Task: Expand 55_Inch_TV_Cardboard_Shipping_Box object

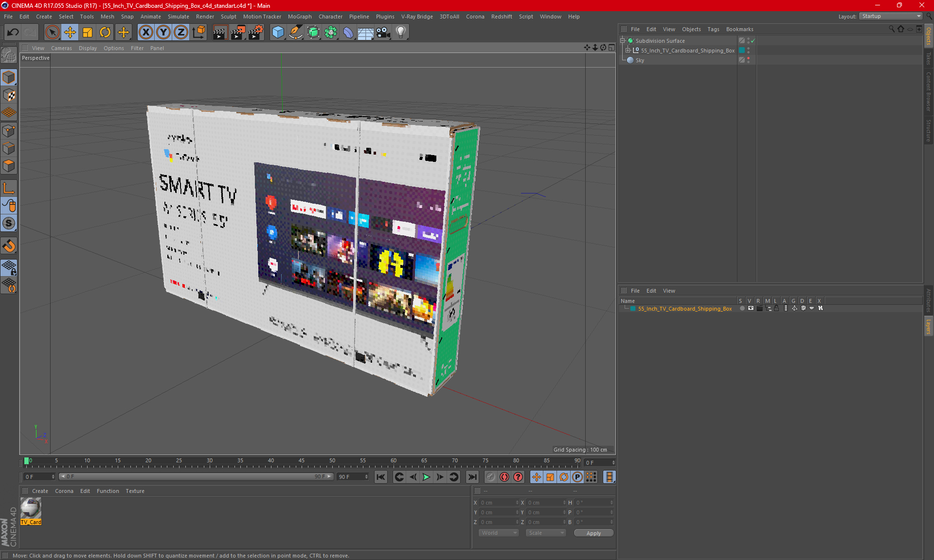Action: coord(628,51)
